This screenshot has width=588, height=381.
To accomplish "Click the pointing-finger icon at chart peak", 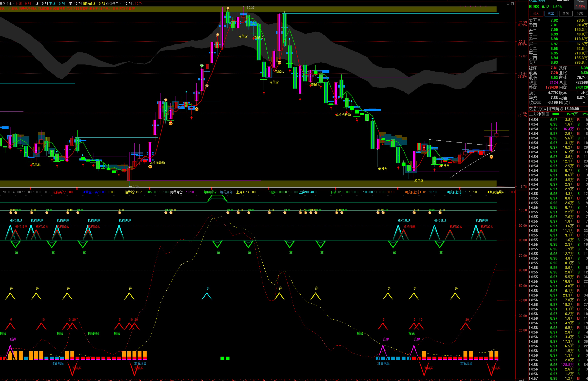I will tap(227, 9).
